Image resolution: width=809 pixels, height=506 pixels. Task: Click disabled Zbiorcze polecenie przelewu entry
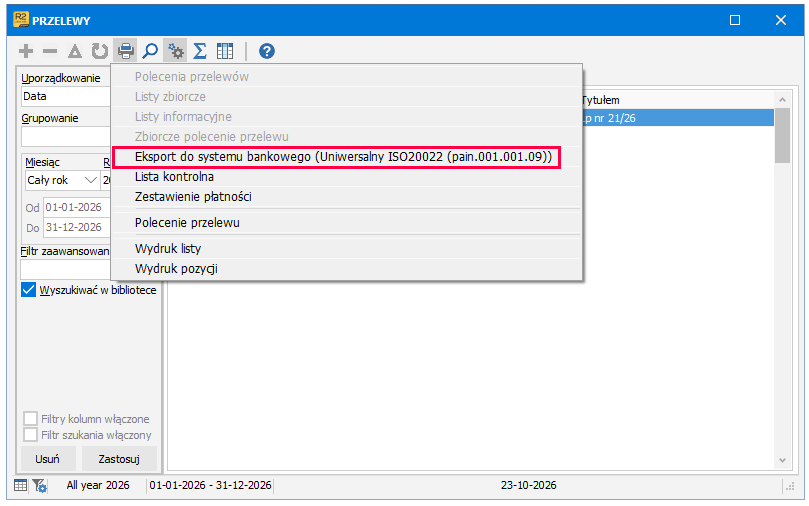click(347, 137)
